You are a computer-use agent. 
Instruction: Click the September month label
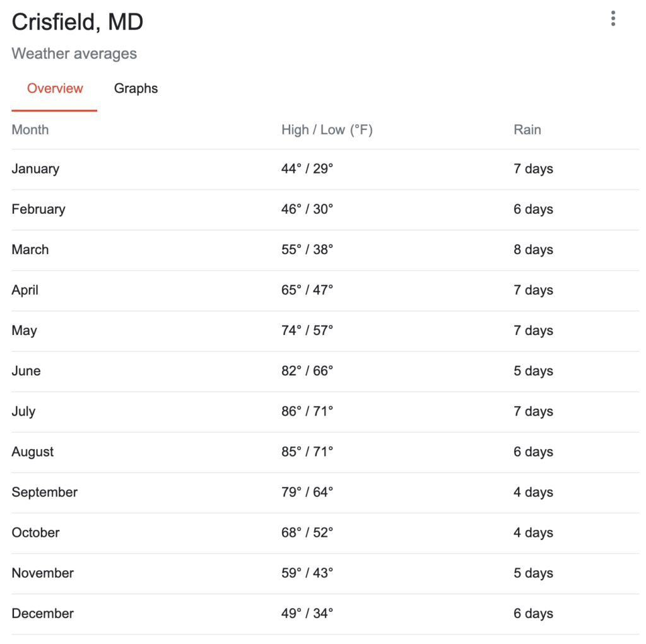click(45, 492)
